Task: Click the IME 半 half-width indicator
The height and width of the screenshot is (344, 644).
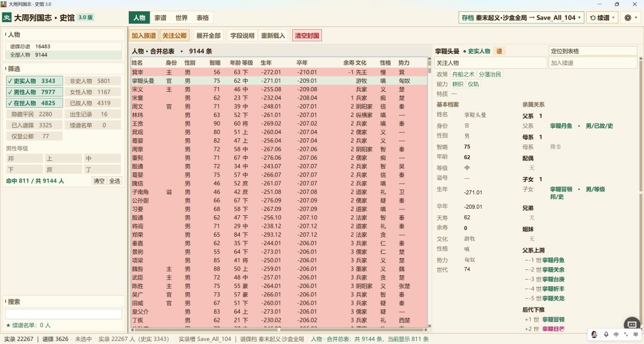Action: pyautogui.click(x=636, y=334)
